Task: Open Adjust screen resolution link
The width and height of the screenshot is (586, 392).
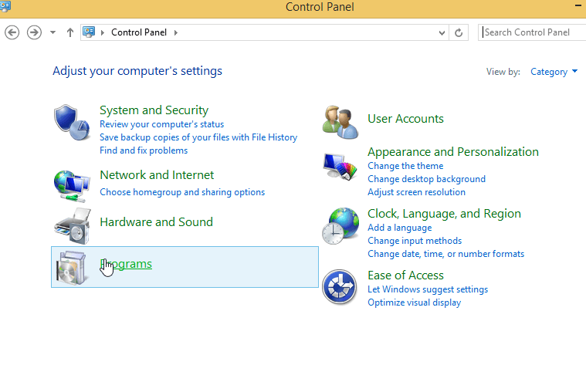Action: coord(416,192)
